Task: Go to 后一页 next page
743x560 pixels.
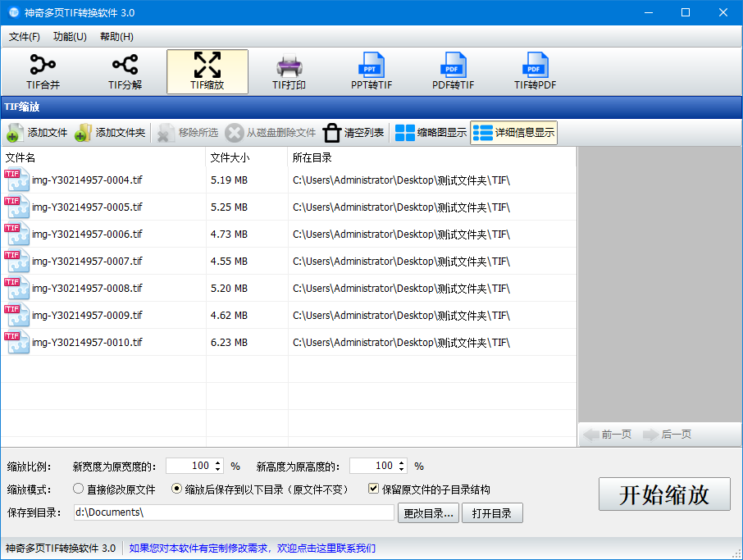Action: [668, 435]
